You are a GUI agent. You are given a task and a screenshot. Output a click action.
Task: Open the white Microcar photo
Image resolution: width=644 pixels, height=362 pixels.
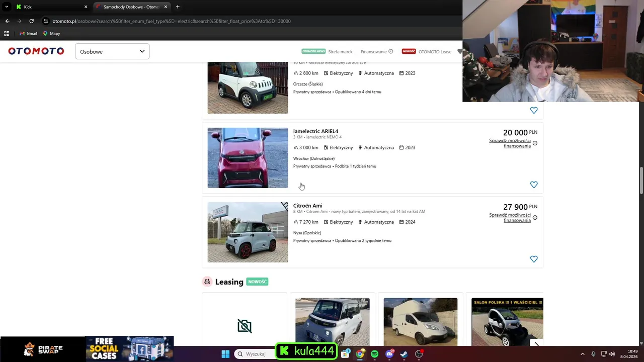tap(248, 88)
